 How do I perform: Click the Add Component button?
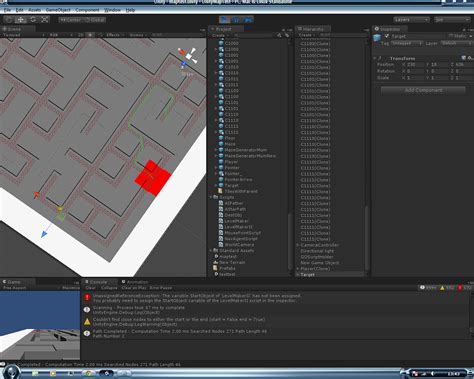pyautogui.click(x=423, y=90)
